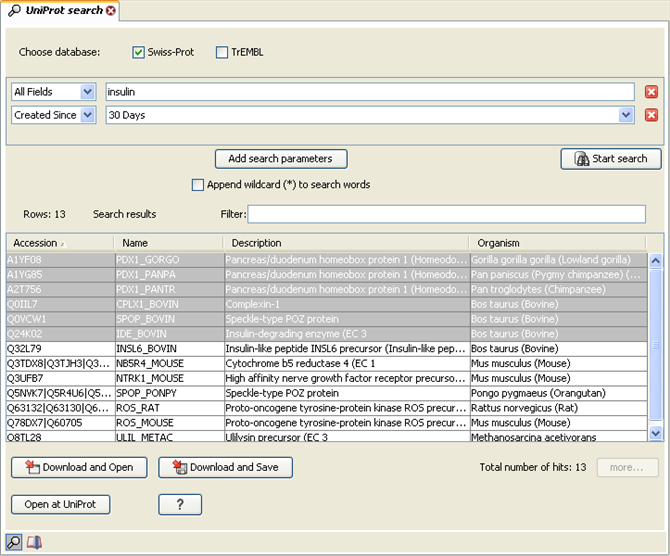Screen dimensions: 670x556
Task: Click the results scrollbar down arrow
Action: point(655,433)
